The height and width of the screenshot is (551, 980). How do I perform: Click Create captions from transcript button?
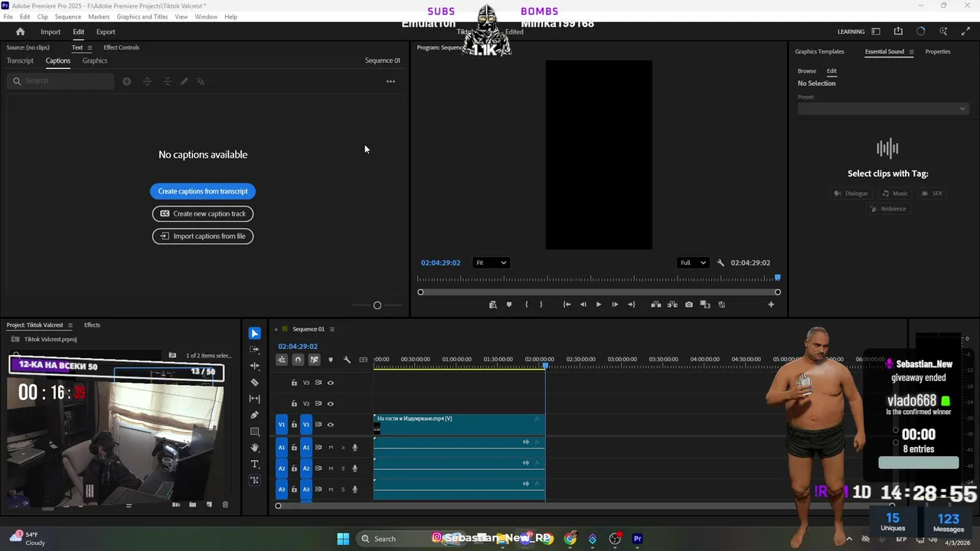pyautogui.click(x=203, y=191)
